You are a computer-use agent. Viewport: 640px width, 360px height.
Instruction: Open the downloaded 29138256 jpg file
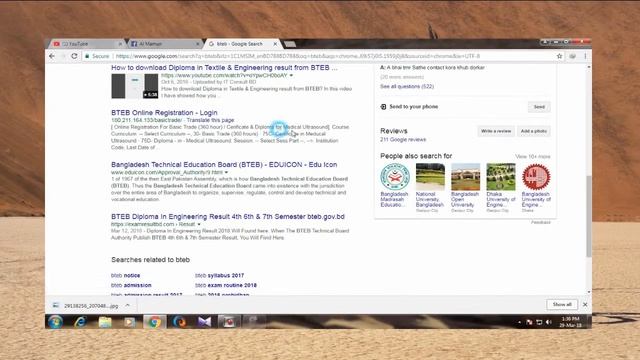[86, 305]
